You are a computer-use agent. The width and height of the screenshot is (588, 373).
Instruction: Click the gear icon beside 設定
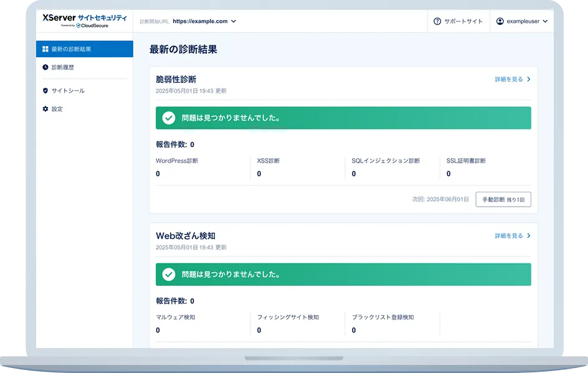point(45,109)
